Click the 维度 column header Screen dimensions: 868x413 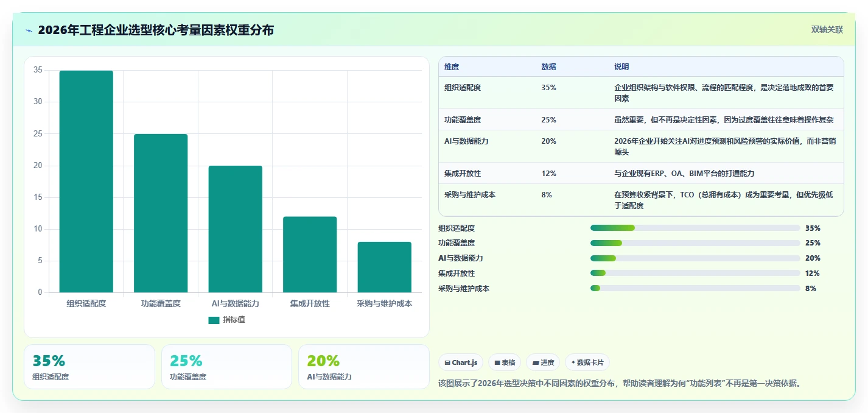coord(452,67)
